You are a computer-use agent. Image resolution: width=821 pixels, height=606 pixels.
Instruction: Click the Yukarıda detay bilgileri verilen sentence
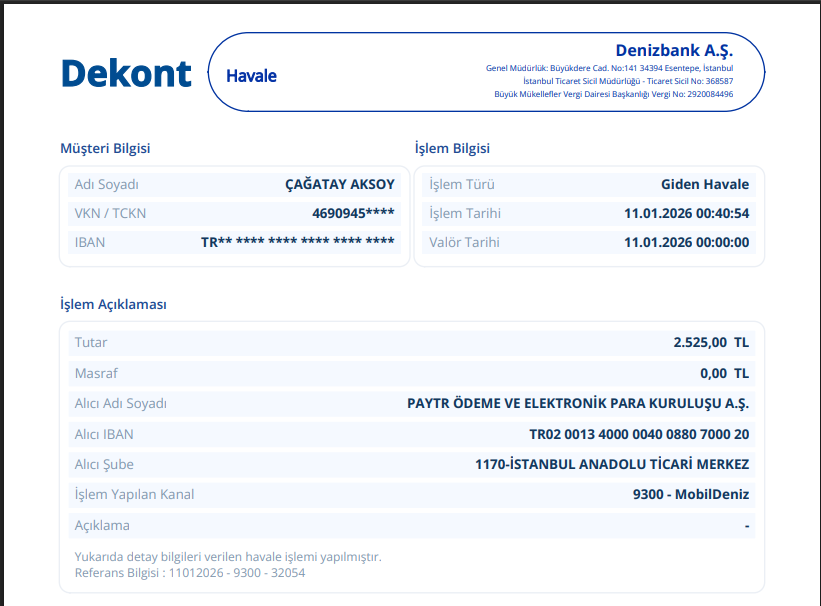coord(228,557)
